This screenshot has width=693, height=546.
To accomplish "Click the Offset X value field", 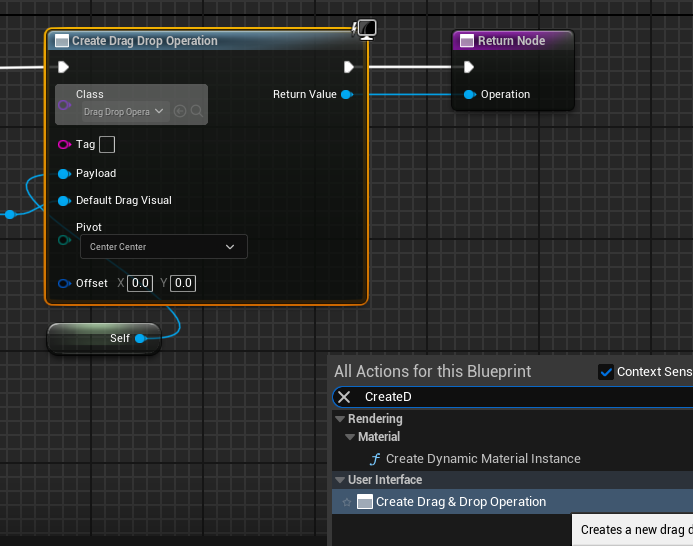I will tap(140, 283).
